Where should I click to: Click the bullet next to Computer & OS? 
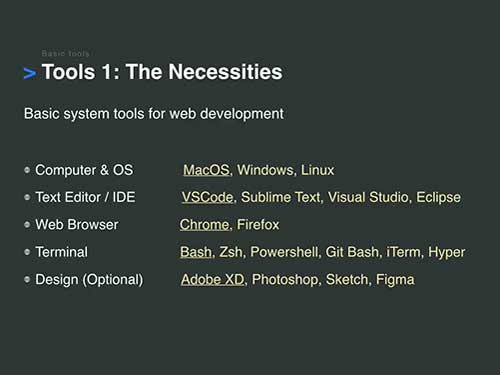pyautogui.click(x=27, y=170)
